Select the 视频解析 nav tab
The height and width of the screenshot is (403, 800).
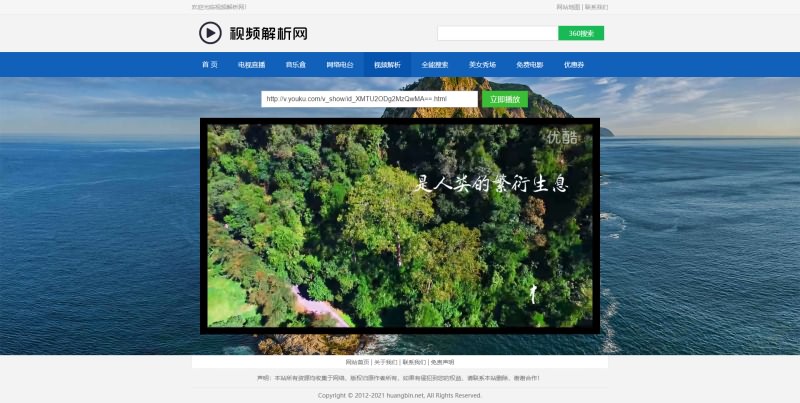387,65
